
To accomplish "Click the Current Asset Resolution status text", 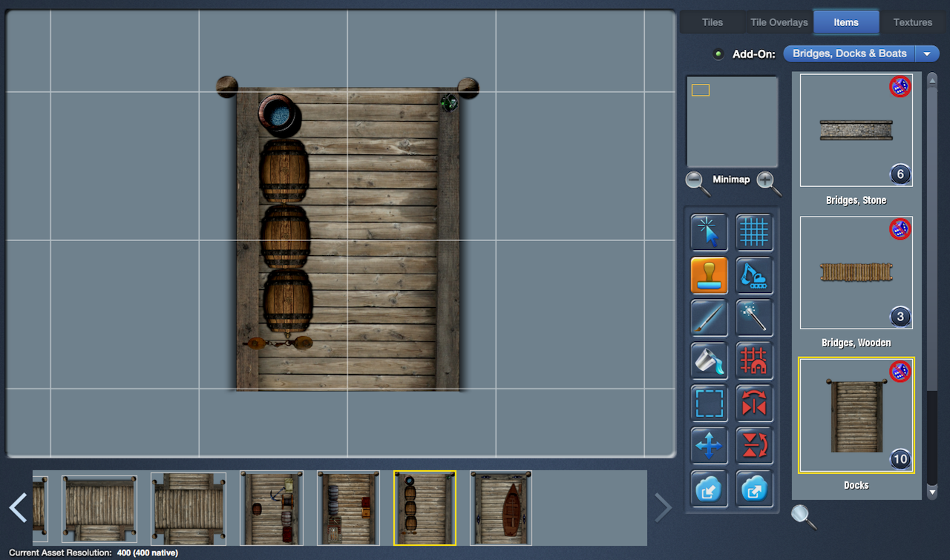I will pos(93,553).
